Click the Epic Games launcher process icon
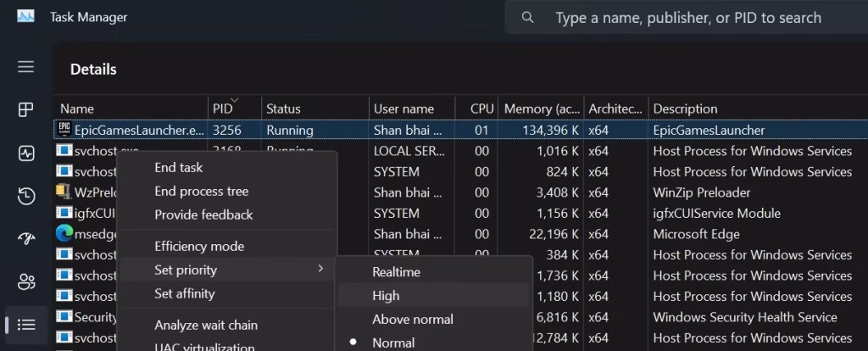 point(64,130)
